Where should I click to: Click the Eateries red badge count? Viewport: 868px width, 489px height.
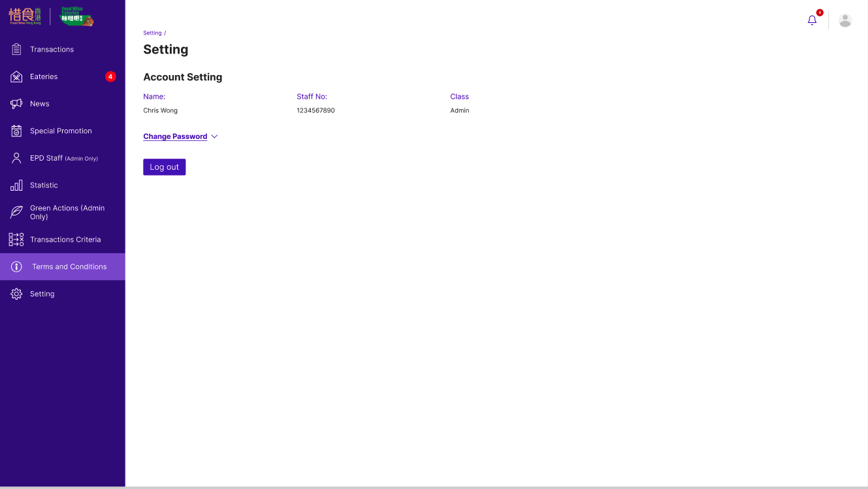110,76
